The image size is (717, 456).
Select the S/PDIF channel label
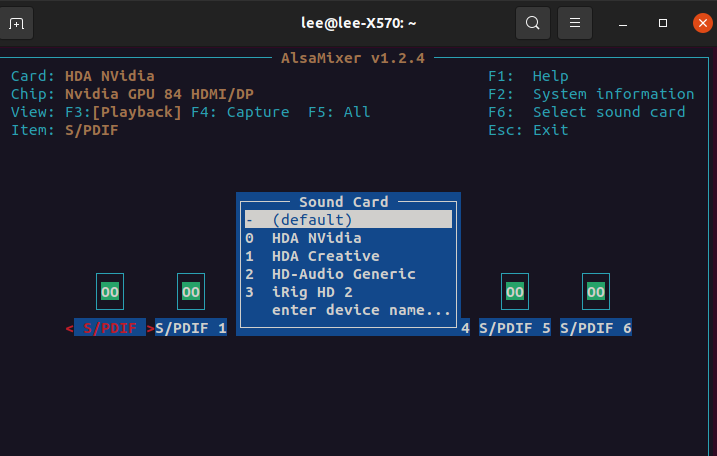(x=110, y=327)
